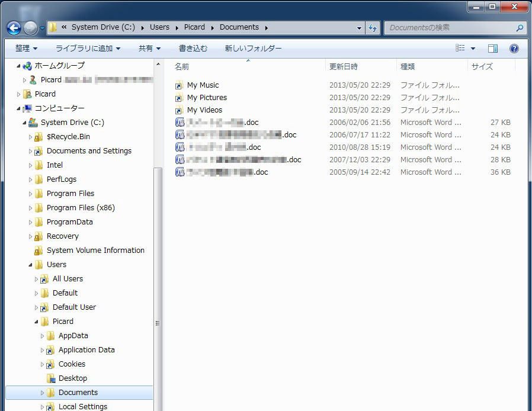
Task: Select the Word document dated 2006/07/17 icon
Action: pyautogui.click(x=180, y=134)
